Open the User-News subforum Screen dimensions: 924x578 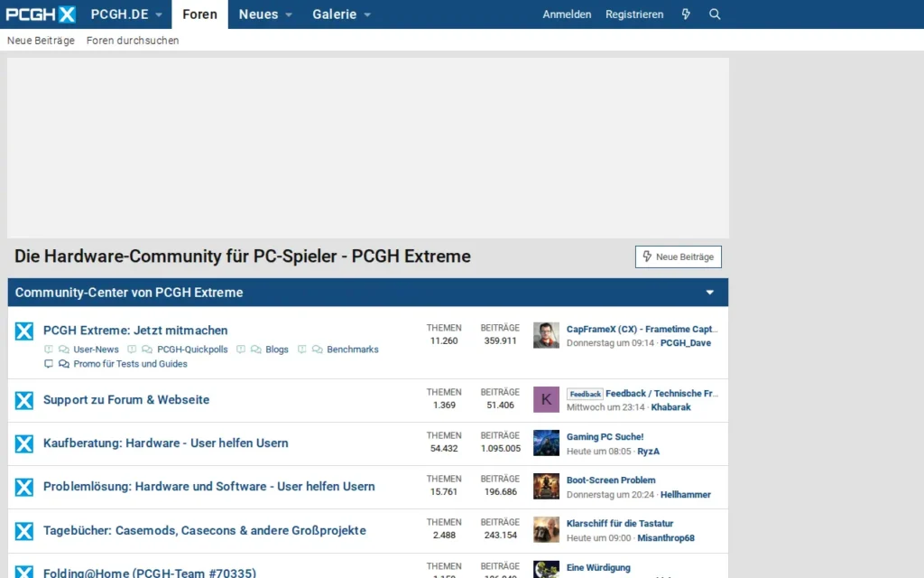click(96, 350)
